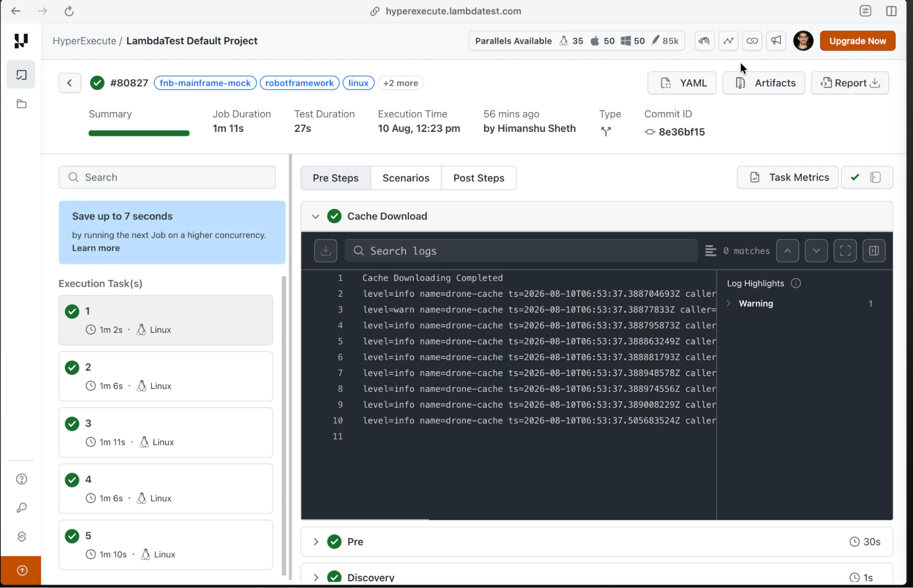Click the level=warn log line 3
This screenshot has width=913, height=588.
[x=539, y=310]
